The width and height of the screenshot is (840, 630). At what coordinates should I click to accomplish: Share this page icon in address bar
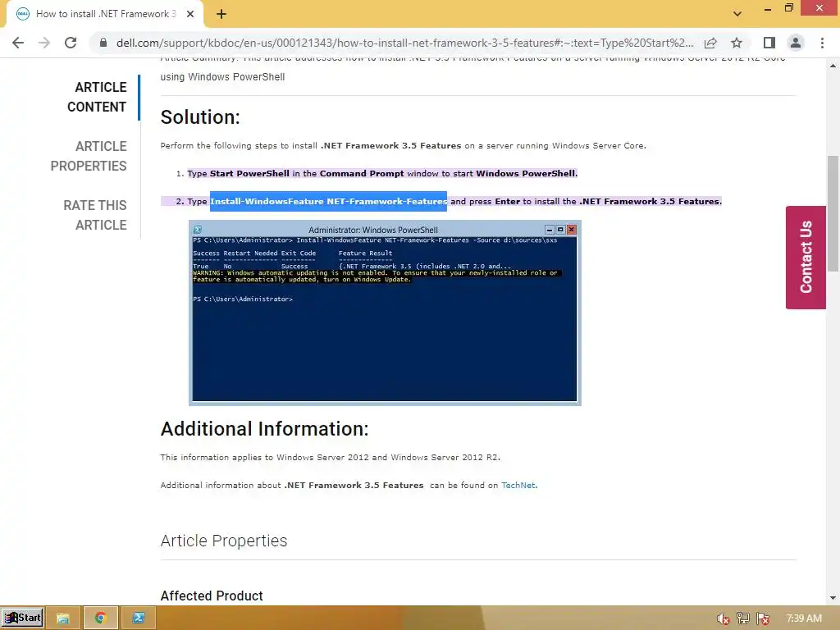710,43
